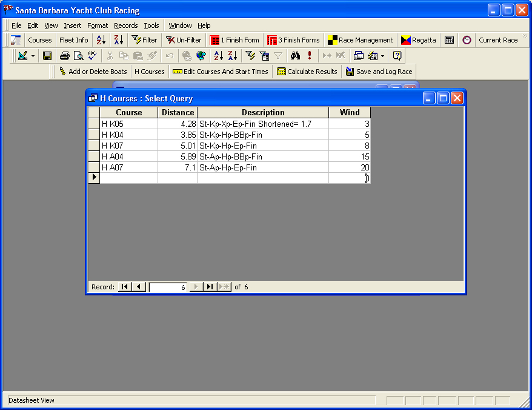Open the Records menu
The width and height of the screenshot is (532, 410).
[x=126, y=25]
